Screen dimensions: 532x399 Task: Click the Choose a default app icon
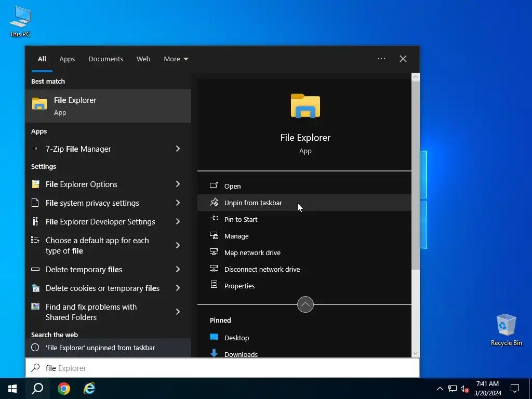35,240
